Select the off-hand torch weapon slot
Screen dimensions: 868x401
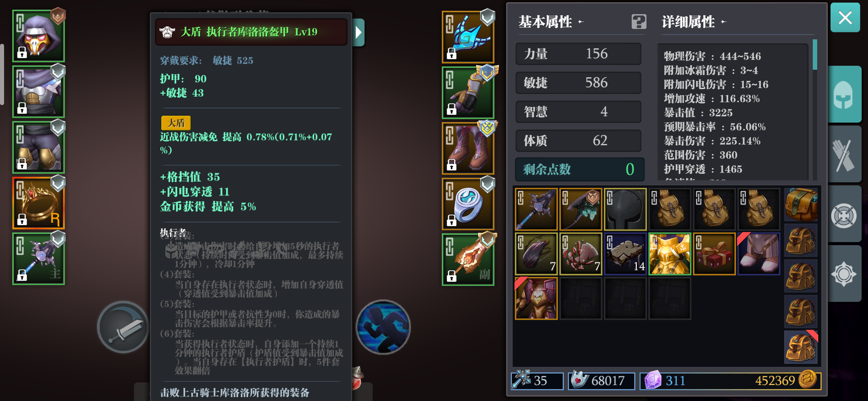[468, 259]
